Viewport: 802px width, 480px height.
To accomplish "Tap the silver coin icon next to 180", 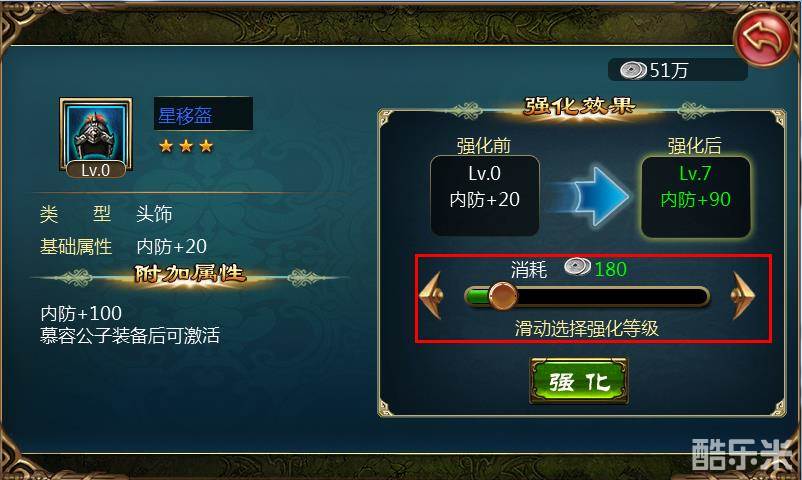I will [x=577, y=267].
